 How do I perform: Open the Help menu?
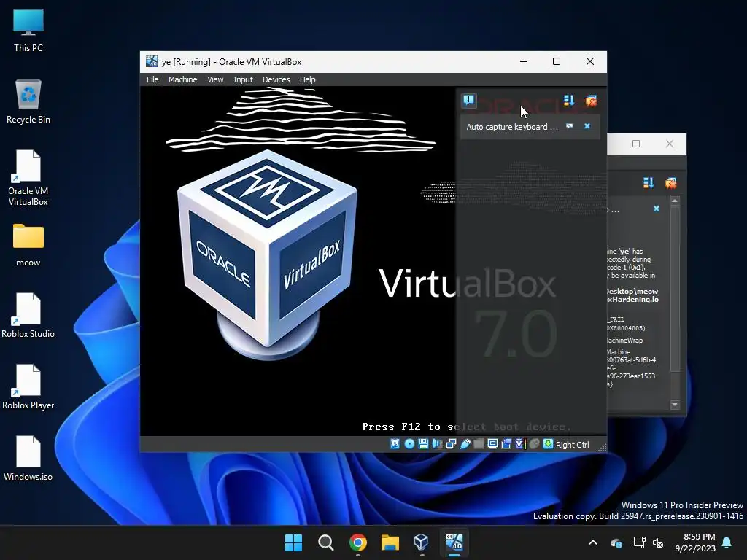307,79
